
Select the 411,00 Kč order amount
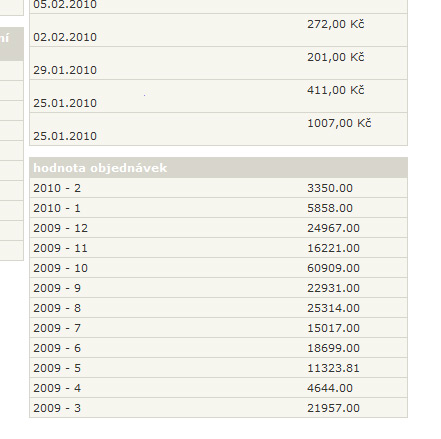[336, 90]
